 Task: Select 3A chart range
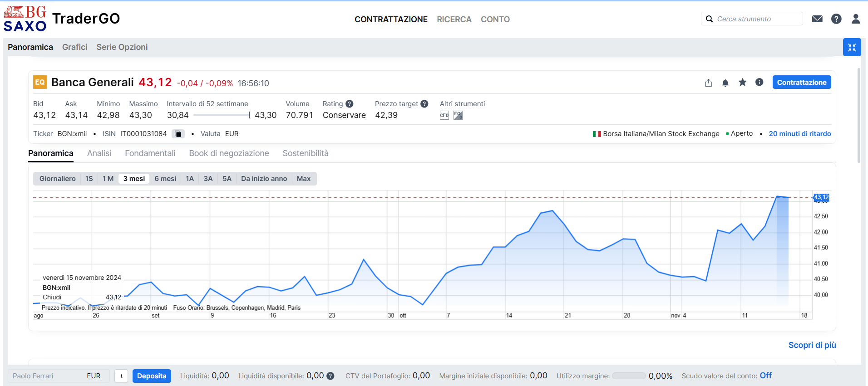coord(208,179)
